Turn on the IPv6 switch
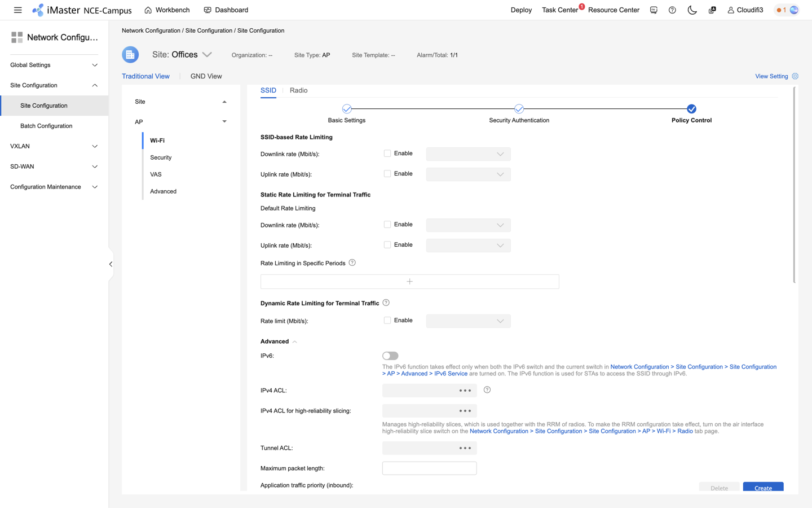This screenshot has width=812, height=508. pos(390,356)
